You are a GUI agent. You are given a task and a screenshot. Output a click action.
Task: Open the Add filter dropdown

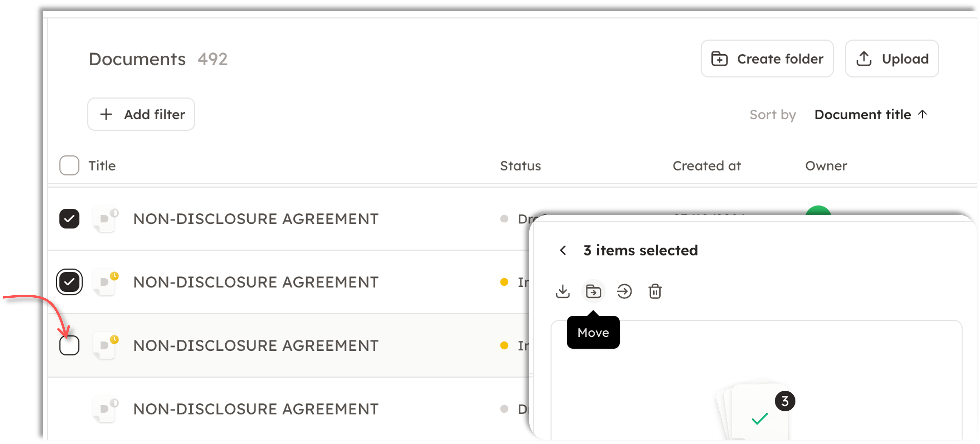click(141, 115)
